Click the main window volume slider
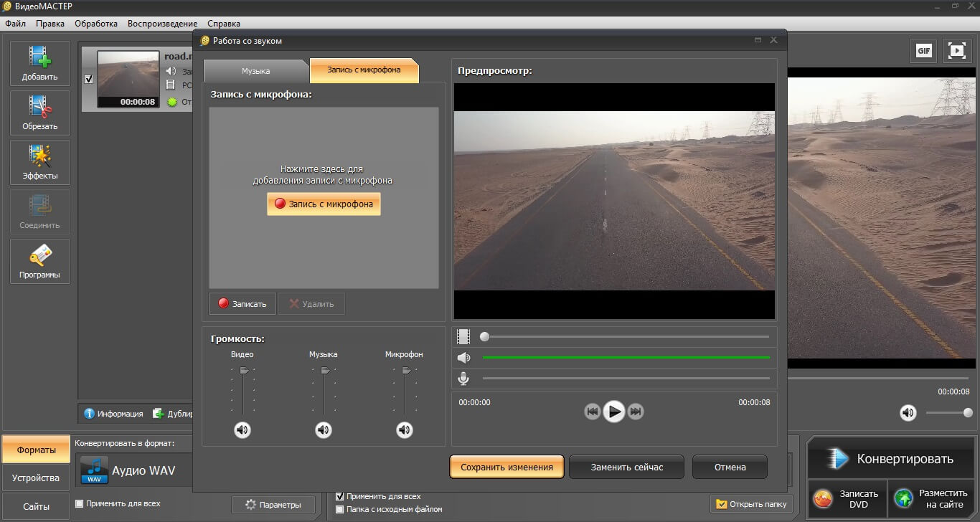The image size is (980, 522). [x=949, y=412]
